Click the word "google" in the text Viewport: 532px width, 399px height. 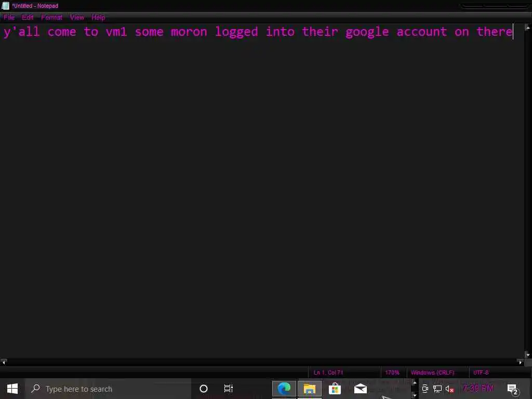pyautogui.click(x=367, y=33)
